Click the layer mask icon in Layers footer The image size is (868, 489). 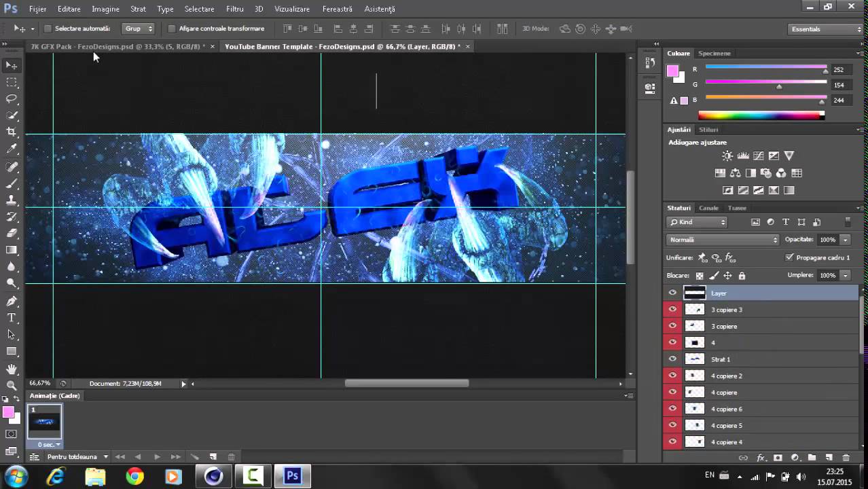pyautogui.click(x=778, y=458)
